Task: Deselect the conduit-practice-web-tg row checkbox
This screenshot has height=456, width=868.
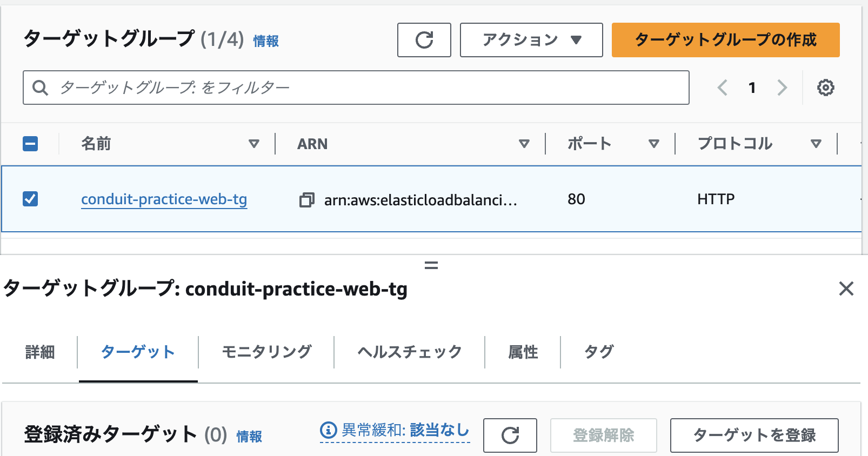Action: (31, 199)
